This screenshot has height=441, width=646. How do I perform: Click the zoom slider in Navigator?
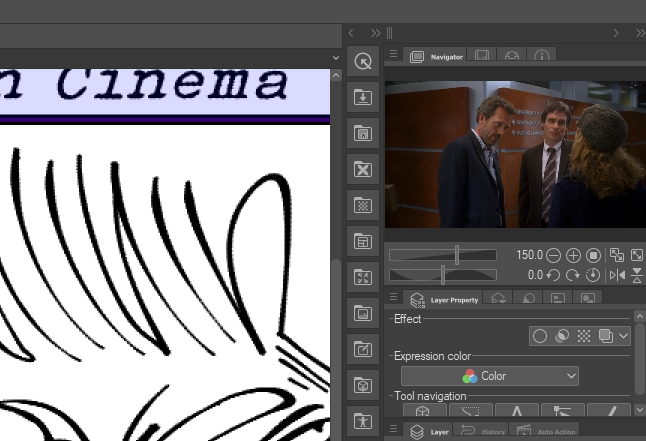[x=443, y=256]
